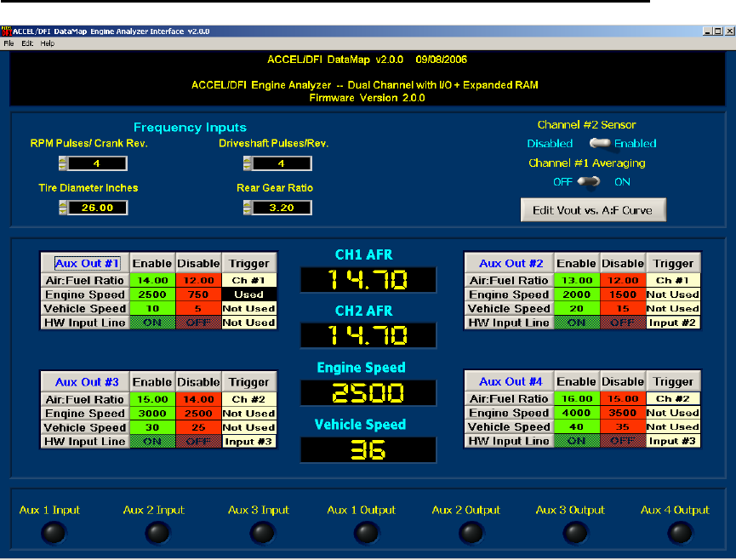Viewport: 736px width, 560px height.
Task: Click the Aux 3 Output indicator LED
Action: (575, 534)
